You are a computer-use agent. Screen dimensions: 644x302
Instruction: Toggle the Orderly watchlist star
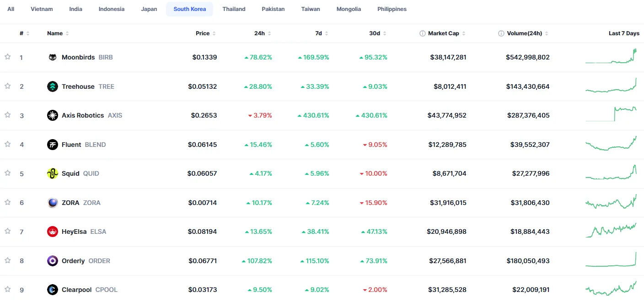[x=7, y=260]
